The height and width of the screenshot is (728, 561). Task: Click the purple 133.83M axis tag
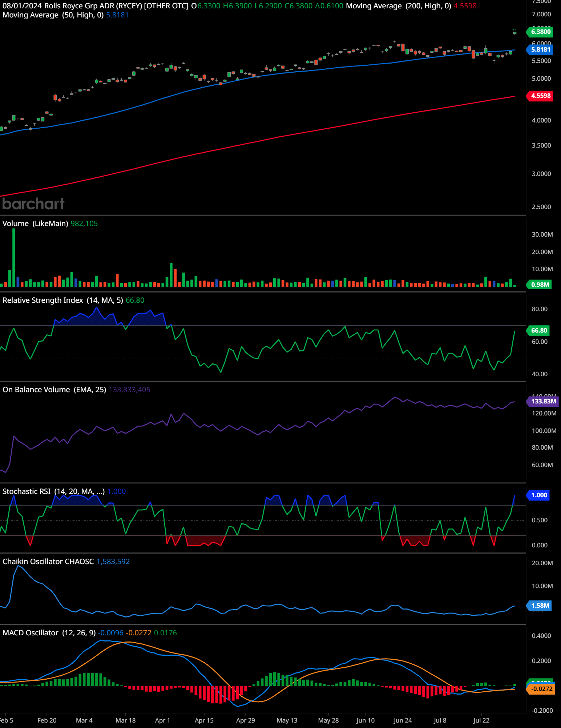click(543, 401)
